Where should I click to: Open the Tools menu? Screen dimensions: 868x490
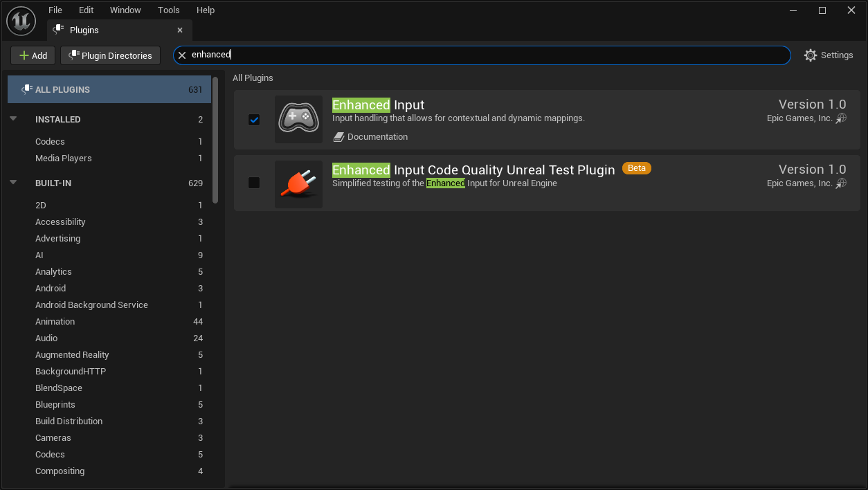pyautogui.click(x=168, y=10)
